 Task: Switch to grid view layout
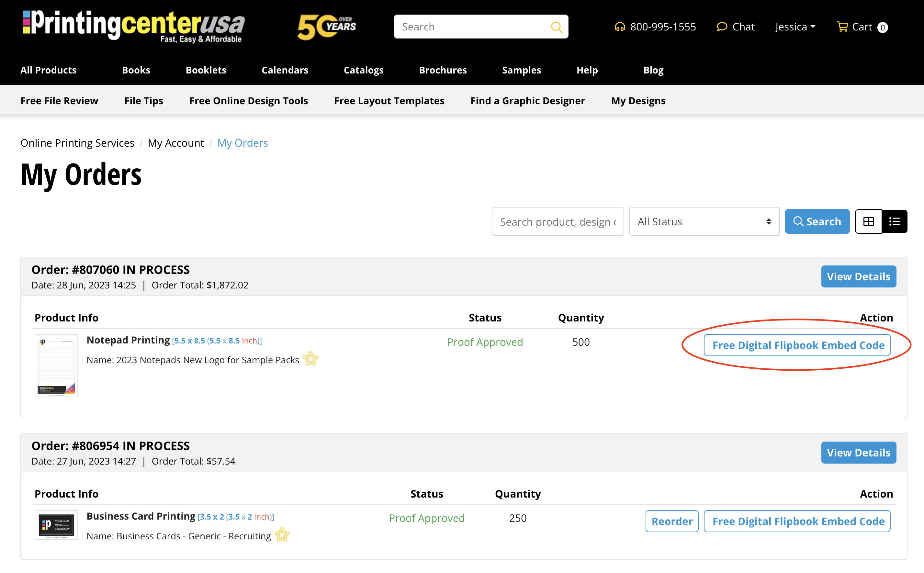coord(868,221)
